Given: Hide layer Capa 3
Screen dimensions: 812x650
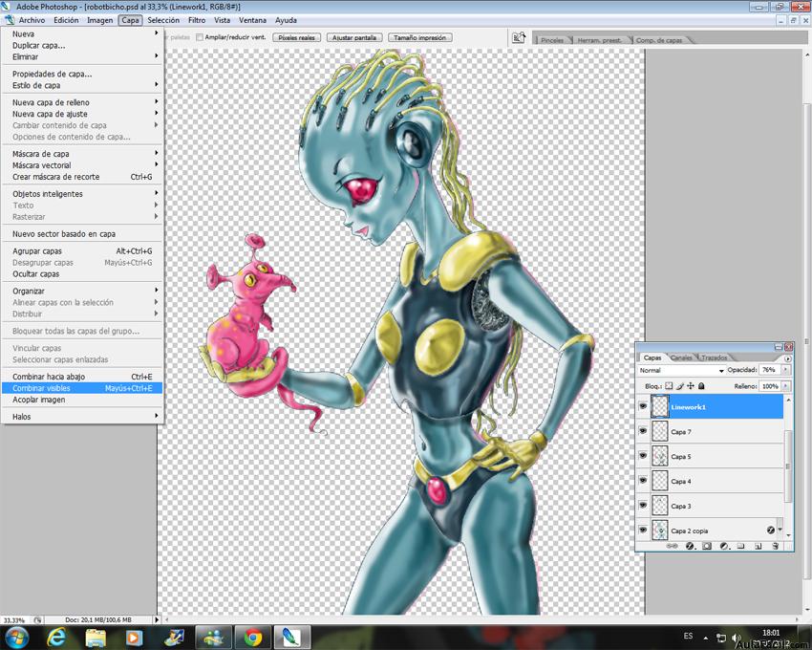Looking at the screenshot, I should [643, 505].
